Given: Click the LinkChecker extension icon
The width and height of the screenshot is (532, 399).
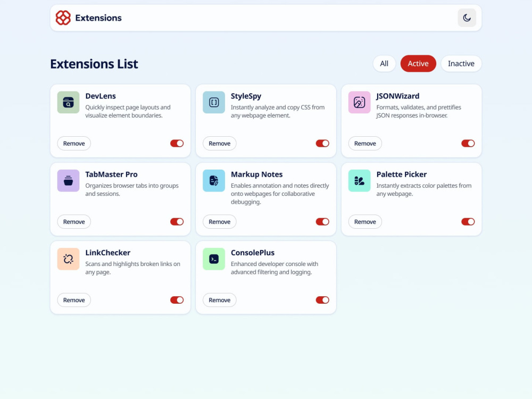Looking at the screenshot, I should tap(68, 259).
